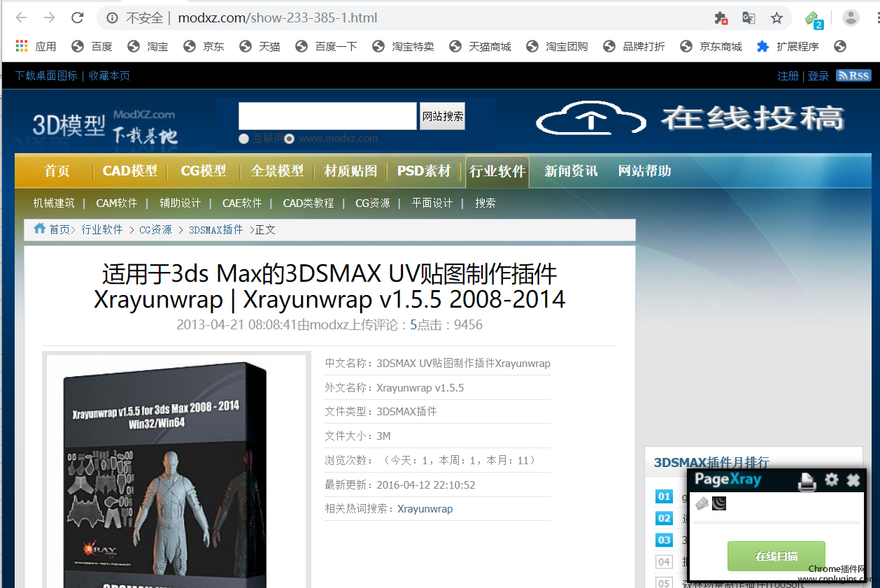The image size is (880, 588).
Task: Open the 应用 apps shortcut
Action: pyautogui.click(x=36, y=46)
